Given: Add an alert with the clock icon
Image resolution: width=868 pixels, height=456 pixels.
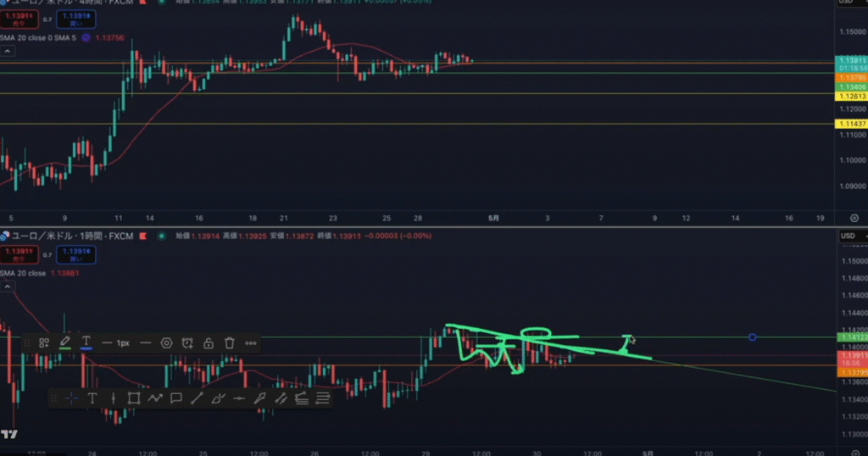Looking at the screenshot, I should click(x=187, y=343).
